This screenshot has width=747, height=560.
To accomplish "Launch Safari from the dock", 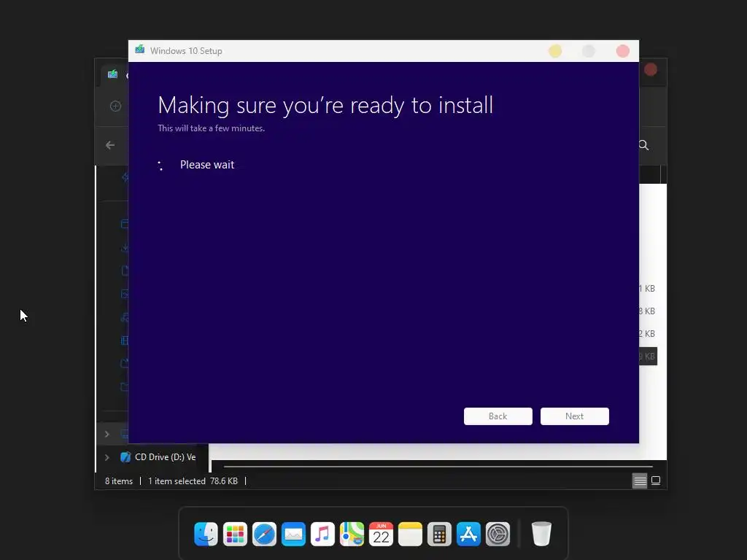I will [x=264, y=534].
